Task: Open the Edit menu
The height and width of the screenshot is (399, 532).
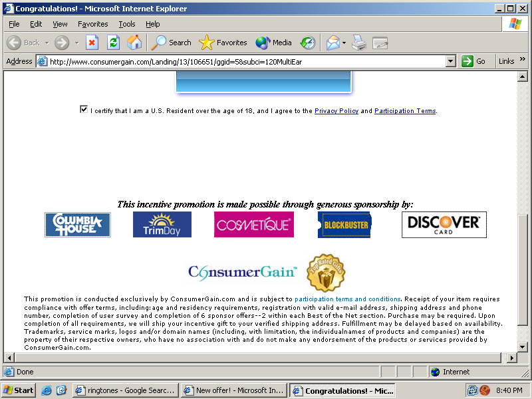Action: 36,24
